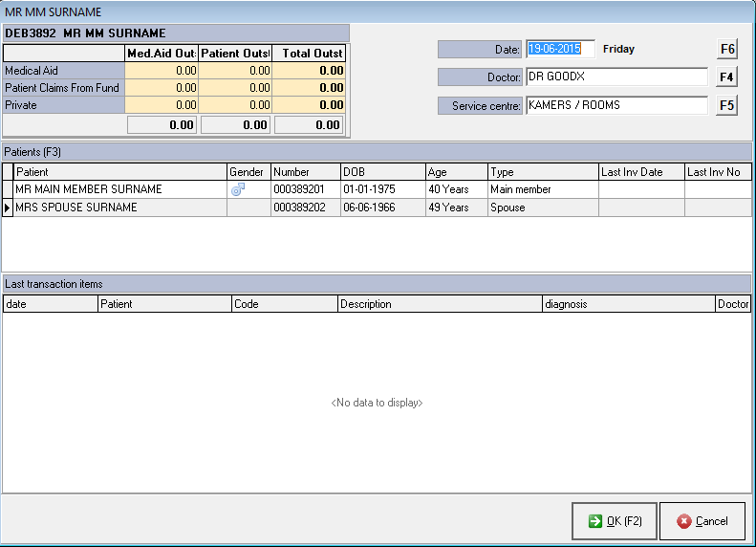Image resolution: width=756 pixels, height=547 pixels.
Task: Click the OK (F2) button
Action: click(x=614, y=521)
